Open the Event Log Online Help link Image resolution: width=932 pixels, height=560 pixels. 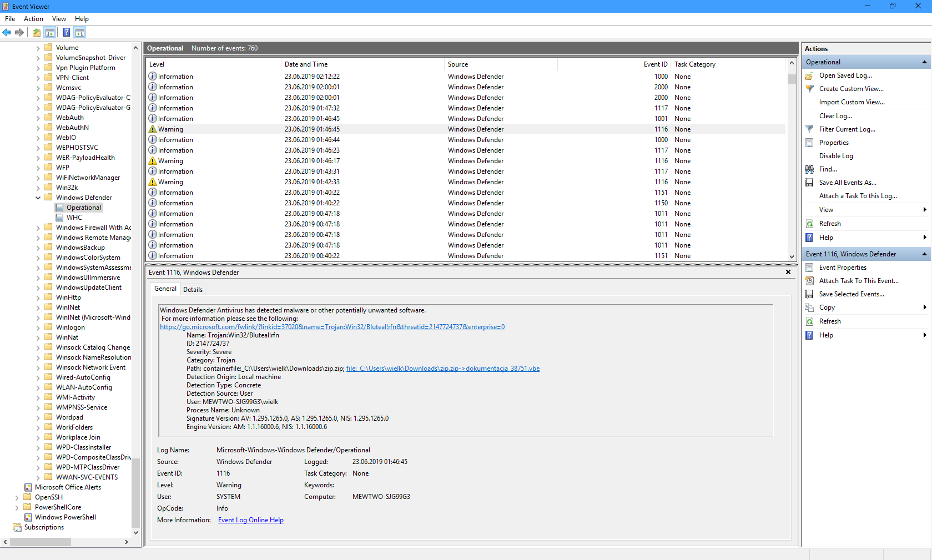click(x=250, y=519)
